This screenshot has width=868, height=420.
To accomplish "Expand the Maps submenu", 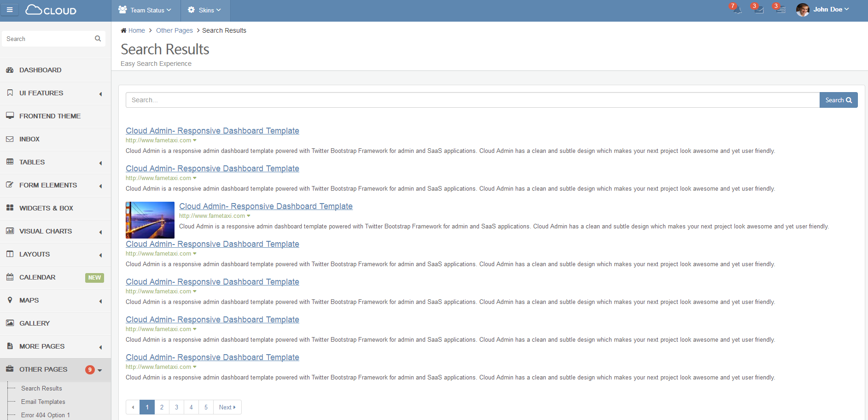I will pyautogui.click(x=55, y=300).
